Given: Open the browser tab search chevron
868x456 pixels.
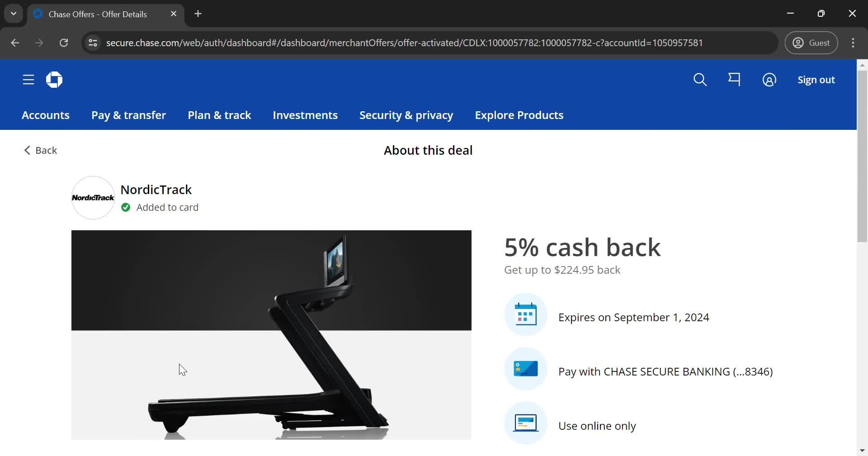Looking at the screenshot, I should (13, 14).
